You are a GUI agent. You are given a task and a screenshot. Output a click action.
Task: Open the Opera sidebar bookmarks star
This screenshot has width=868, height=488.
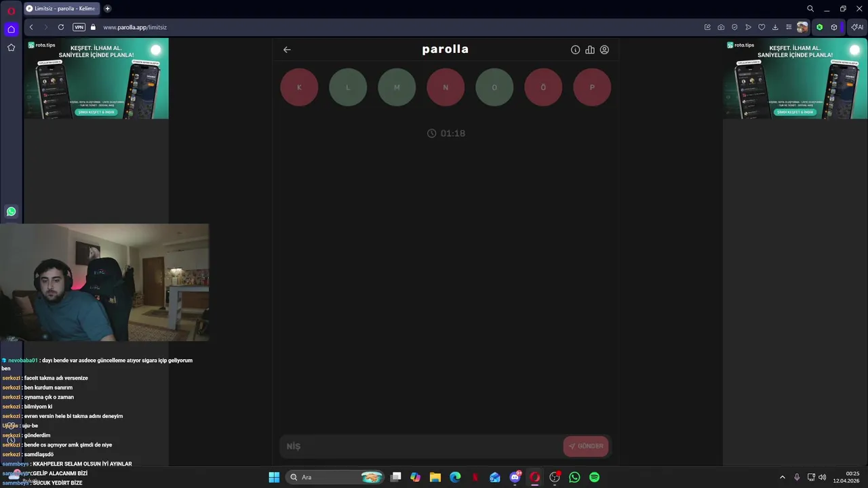(11, 47)
